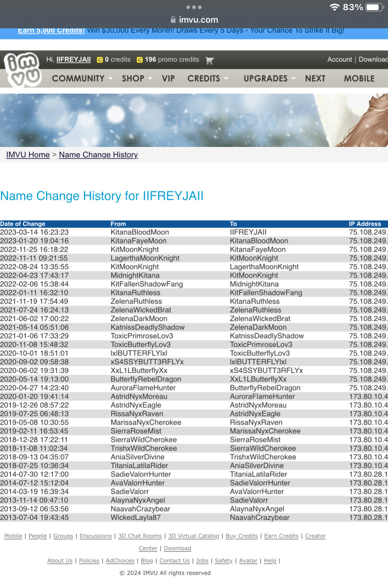Open the 3D Virtual Catalog footer link
This screenshot has height=588, width=388.
pyautogui.click(x=194, y=536)
